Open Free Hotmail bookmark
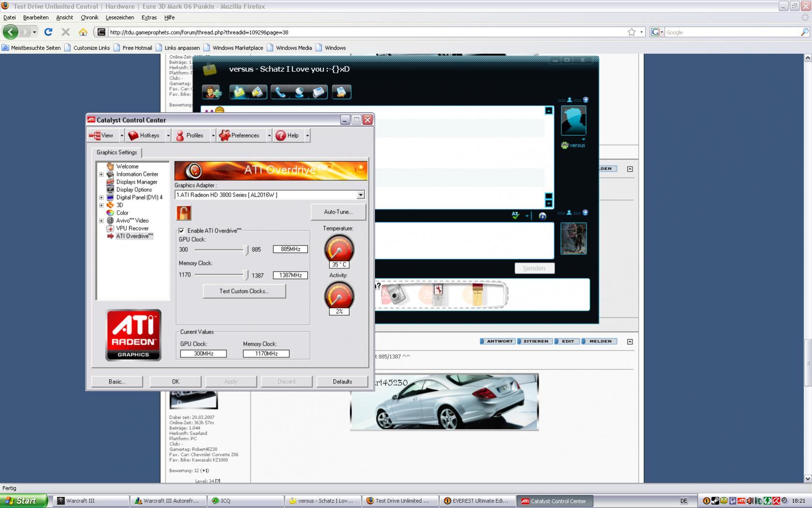This screenshot has height=508, width=812. pyautogui.click(x=133, y=48)
